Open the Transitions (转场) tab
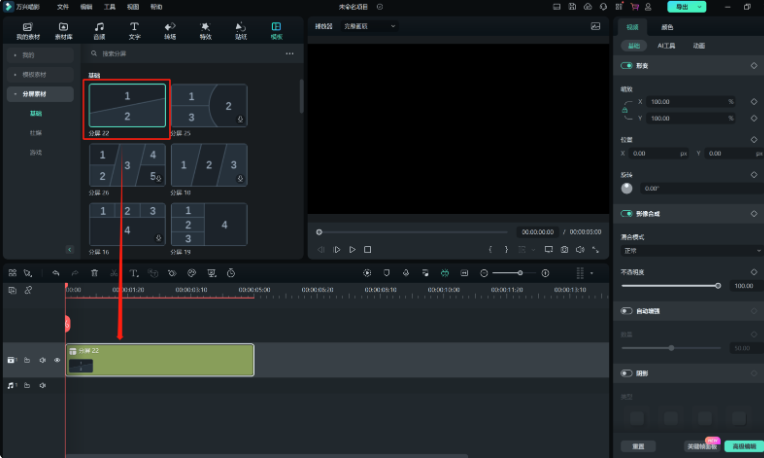Viewport: 764px width, 458px height. (x=170, y=30)
